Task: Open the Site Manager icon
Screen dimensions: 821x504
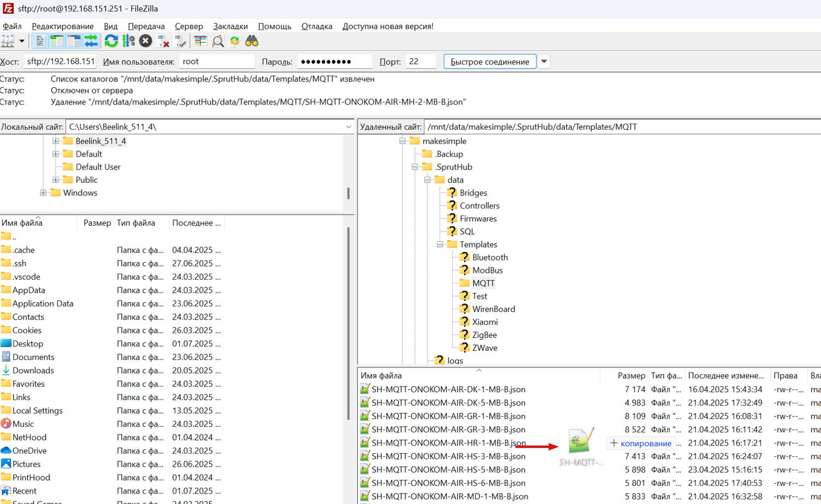Action: (x=8, y=41)
